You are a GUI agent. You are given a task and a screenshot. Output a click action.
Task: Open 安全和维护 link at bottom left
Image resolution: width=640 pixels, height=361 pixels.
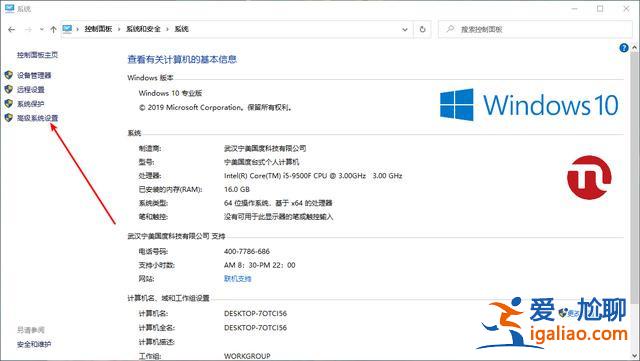coord(34,345)
